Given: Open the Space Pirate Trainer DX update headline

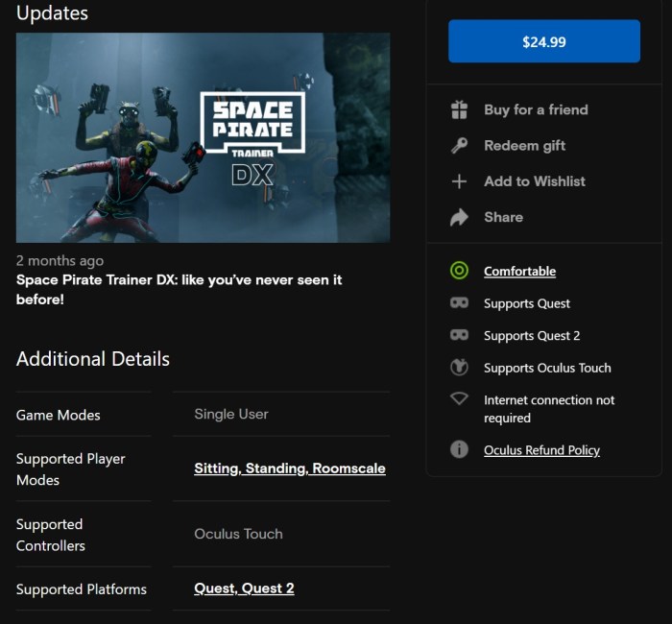Looking at the screenshot, I should tap(179, 289).
